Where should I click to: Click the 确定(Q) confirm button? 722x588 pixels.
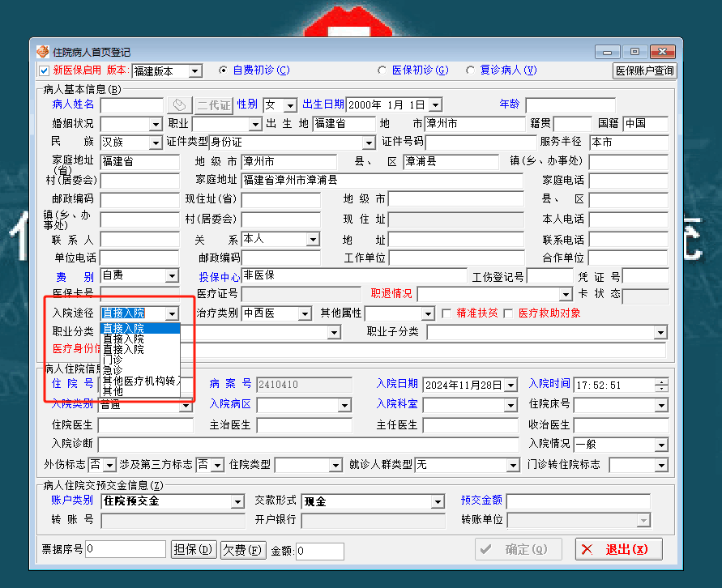click(519, 549)
